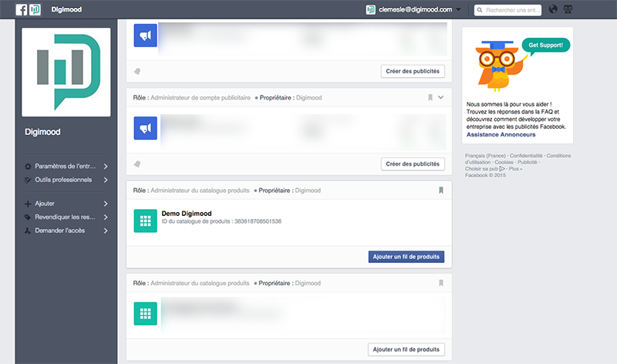Focus the Rechercher une entreprise search field
The image size is (617, 364).
[507, 10]
